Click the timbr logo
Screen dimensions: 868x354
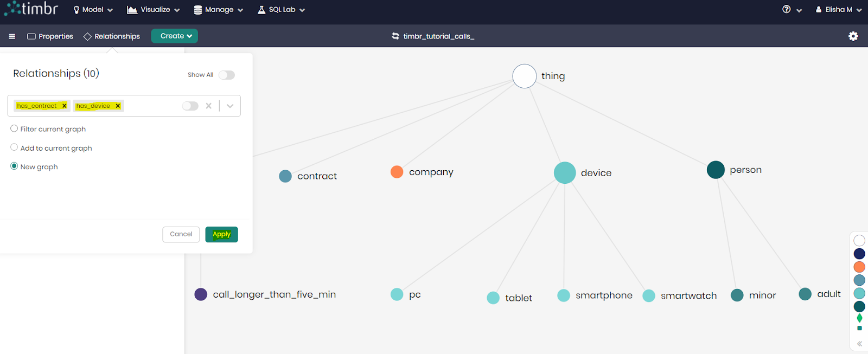pyautogui.click(x=31, y=9)
